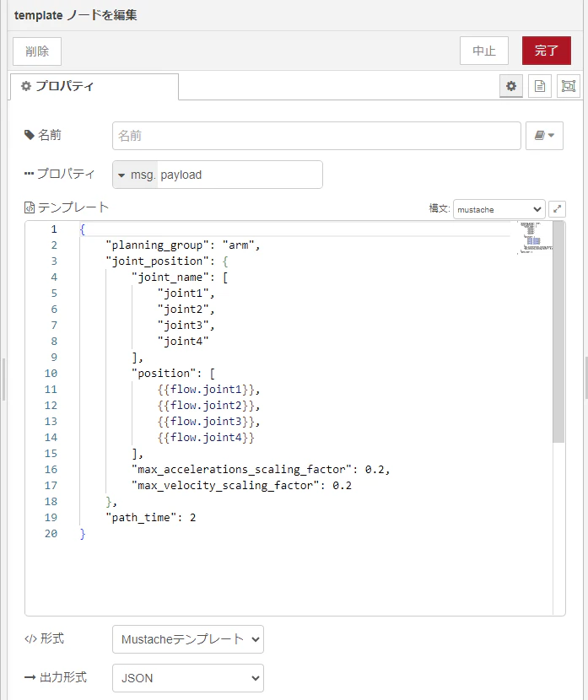Open node appearance settings icon
This screenshot has height=700, width=588.
(x=569, y=86)
